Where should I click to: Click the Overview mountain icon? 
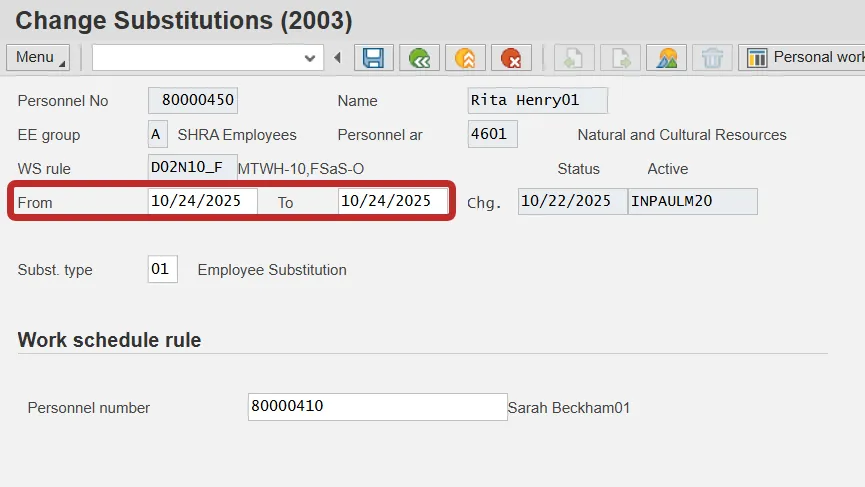coord(666,58)
